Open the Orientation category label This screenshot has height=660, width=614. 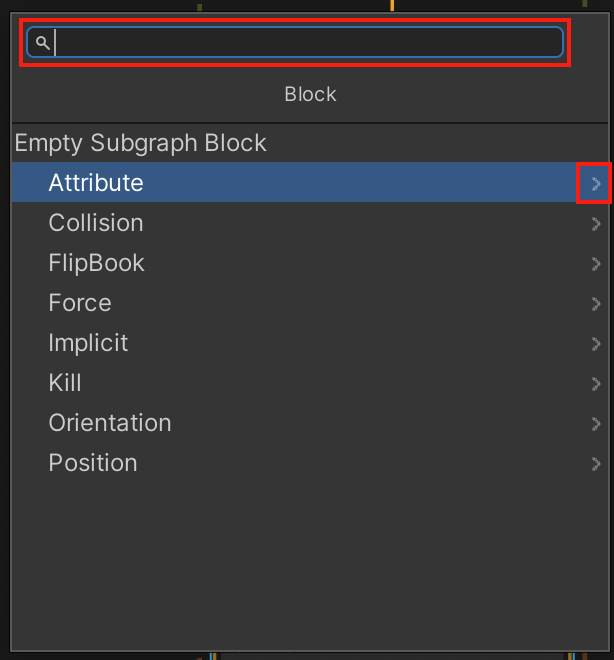click(x=110, y=423)
